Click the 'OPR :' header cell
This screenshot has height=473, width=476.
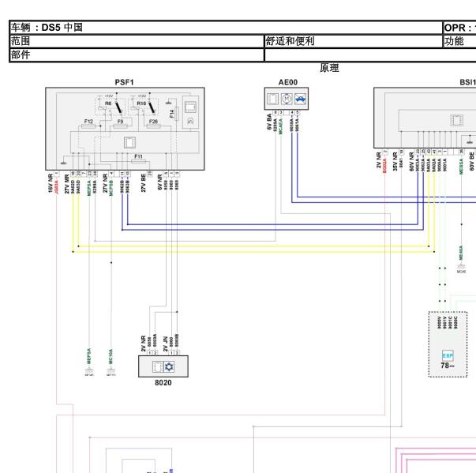(459, 28)
